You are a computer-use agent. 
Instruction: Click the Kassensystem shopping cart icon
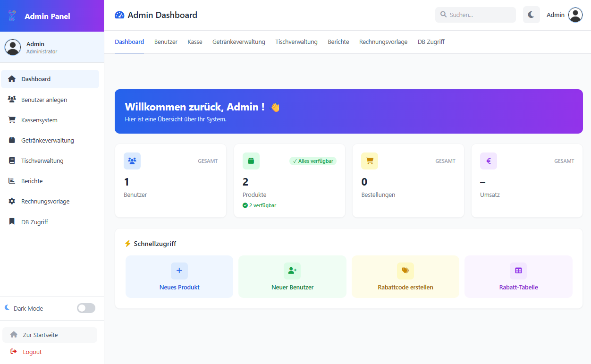pos(12,120)
